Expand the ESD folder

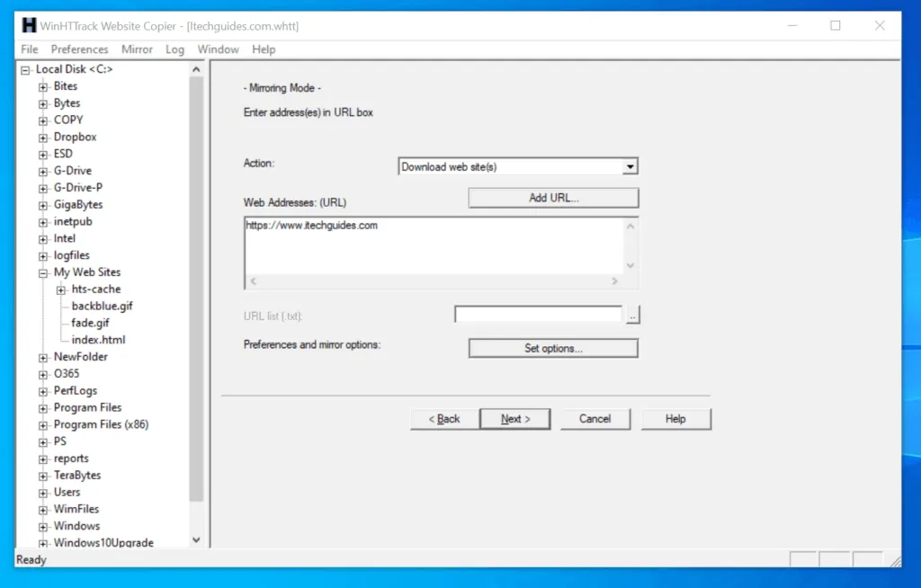pyautogui.click(x=43, y=155)
